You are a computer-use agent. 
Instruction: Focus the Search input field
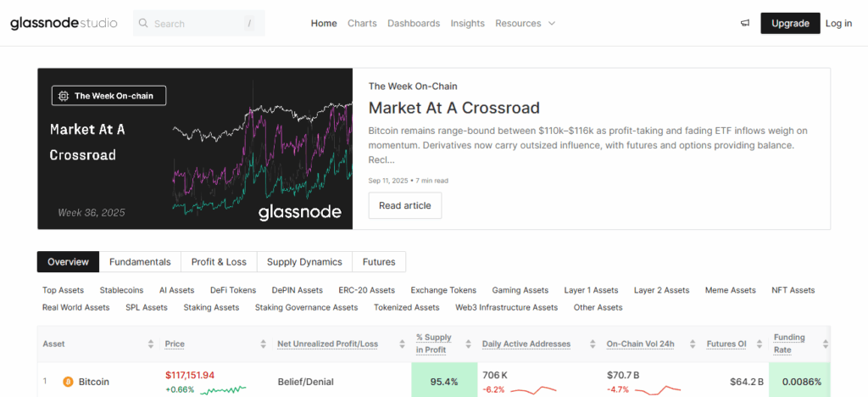pyautogui.click(x=198, y=23)
